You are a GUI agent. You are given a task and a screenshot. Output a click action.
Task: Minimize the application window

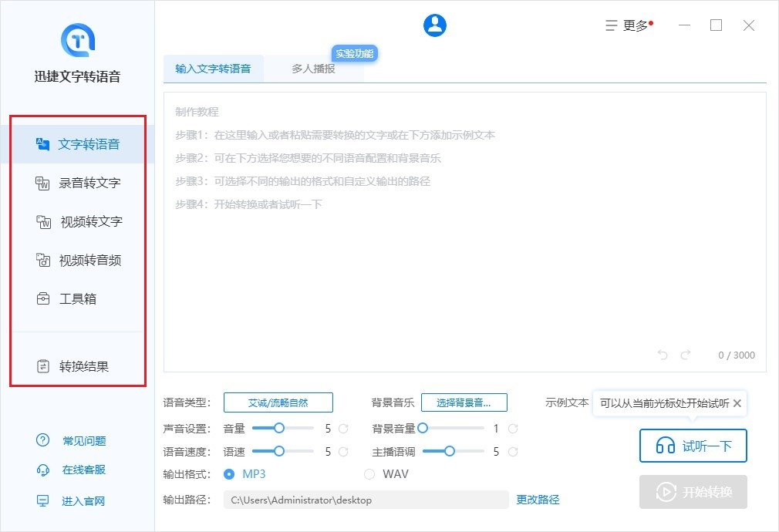pos(685,25)
